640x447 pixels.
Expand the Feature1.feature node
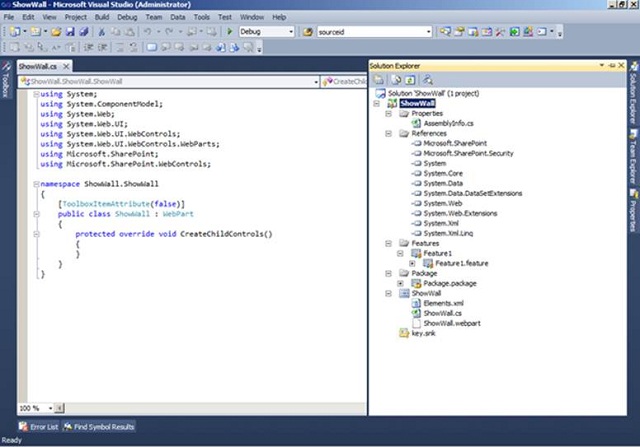click(412, 263)
